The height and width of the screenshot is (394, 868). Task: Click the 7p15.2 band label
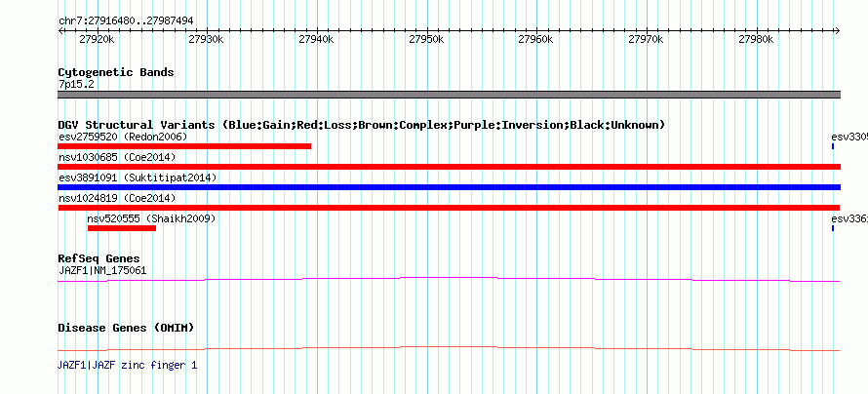pos(76,84)
